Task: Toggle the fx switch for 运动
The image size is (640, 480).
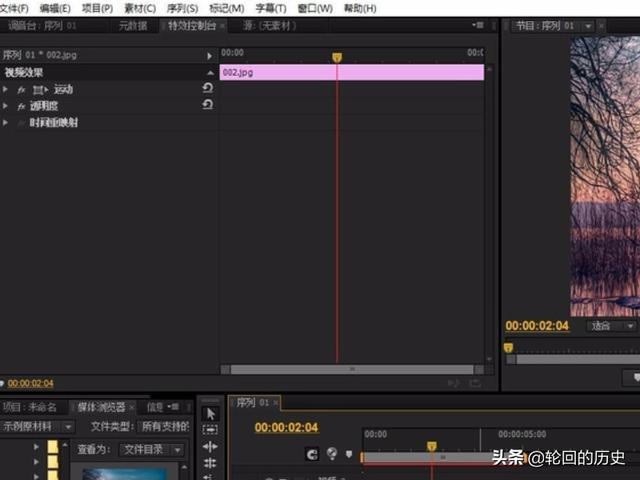Action: click(21, 90)
